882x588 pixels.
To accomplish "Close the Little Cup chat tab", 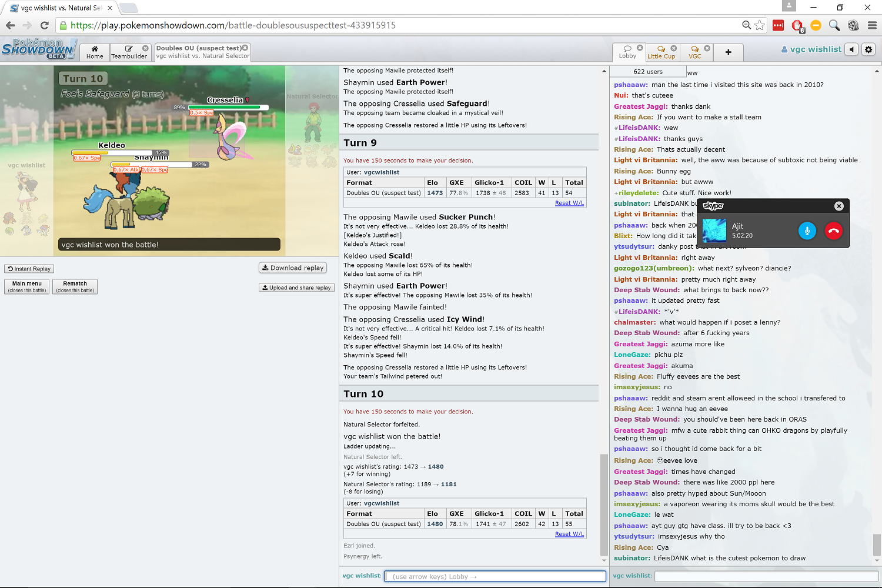I will (674, 48).
